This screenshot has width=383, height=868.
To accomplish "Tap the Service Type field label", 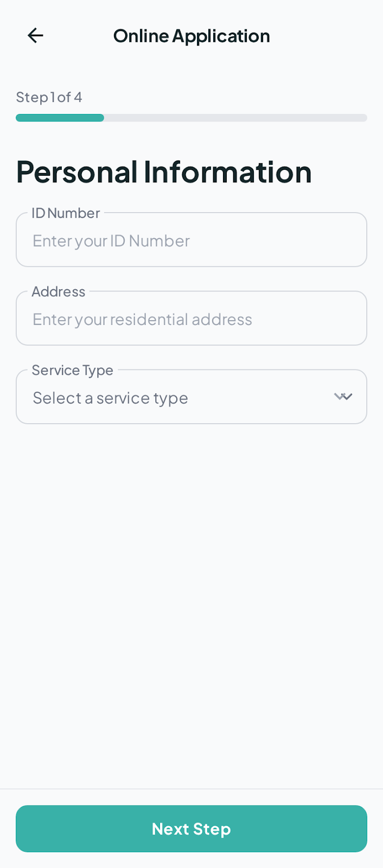I will point(72,370).
